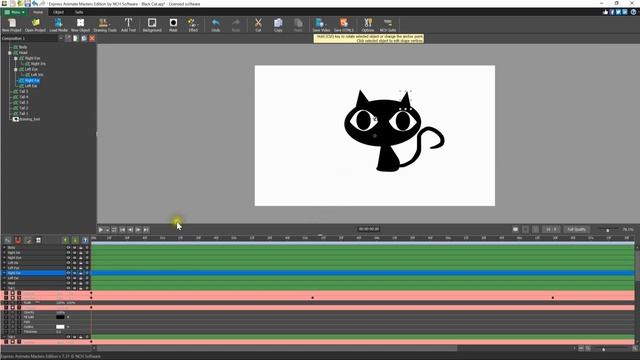This screenshot has height=360, width=640.
Task: Toggle the lock on the Body layer
Action: [x=81, y=248]
